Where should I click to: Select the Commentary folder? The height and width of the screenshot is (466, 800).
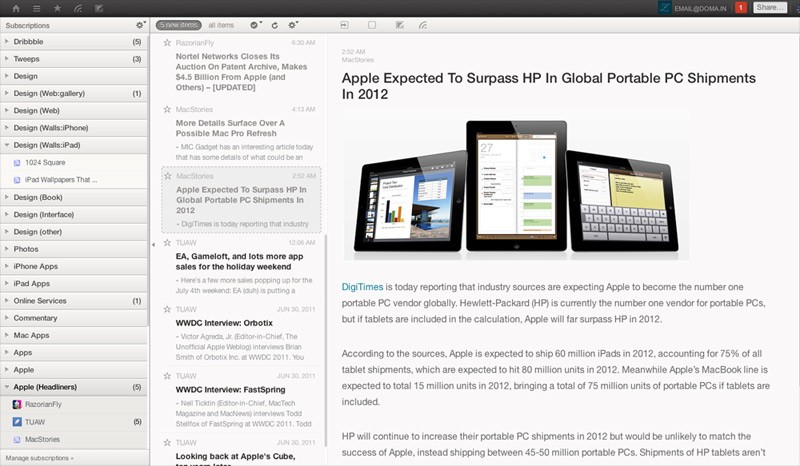point(74,318)
